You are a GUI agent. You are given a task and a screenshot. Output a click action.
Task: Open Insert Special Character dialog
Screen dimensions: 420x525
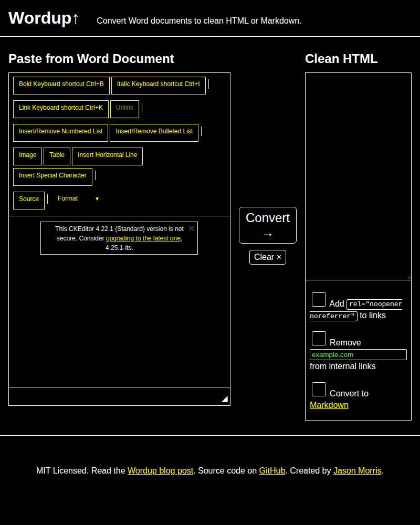(52, 176)
